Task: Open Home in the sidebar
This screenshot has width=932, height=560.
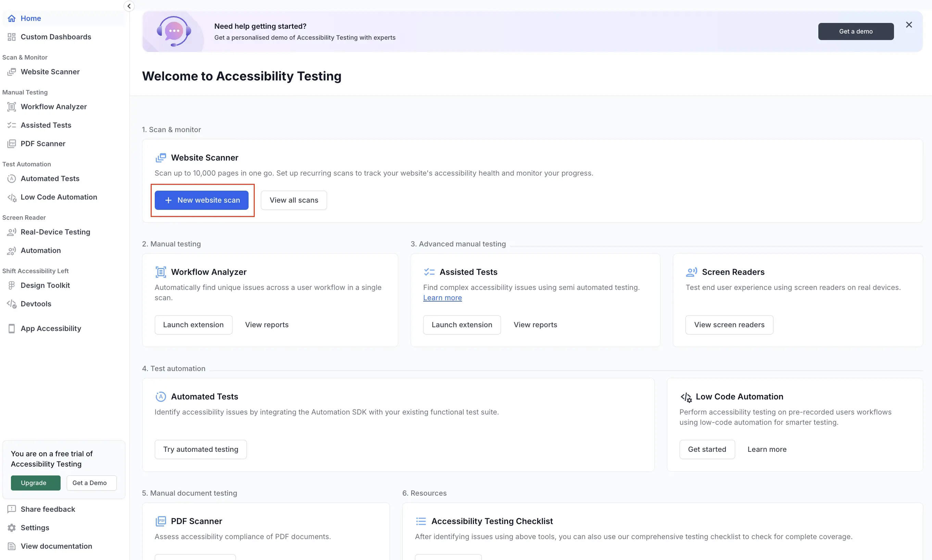Action: tap(63, 18)
